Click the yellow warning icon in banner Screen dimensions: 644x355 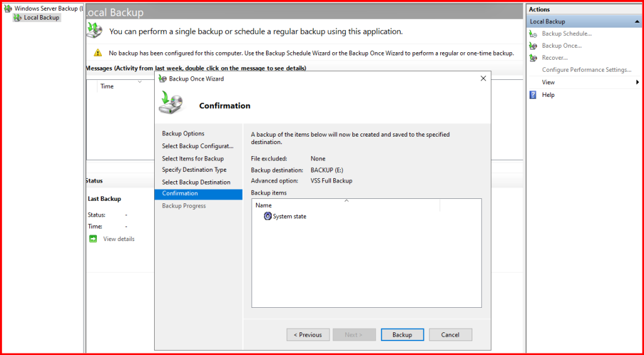pos(97,54)
